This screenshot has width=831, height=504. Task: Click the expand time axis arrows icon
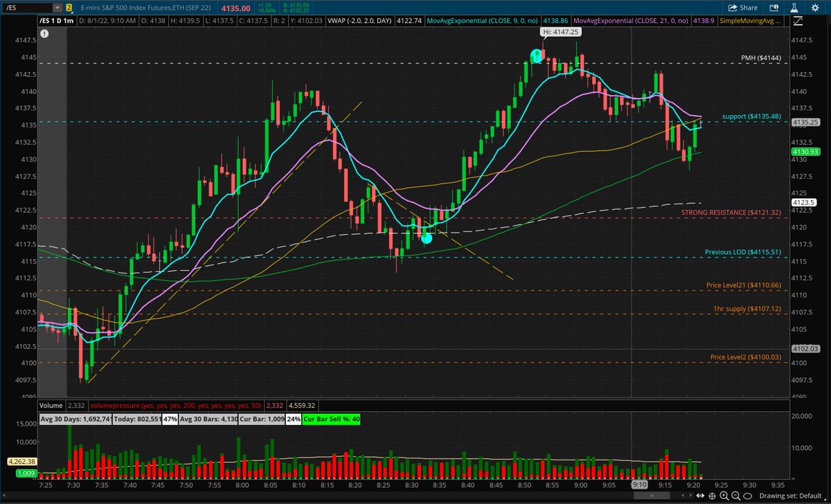(701, 497)
